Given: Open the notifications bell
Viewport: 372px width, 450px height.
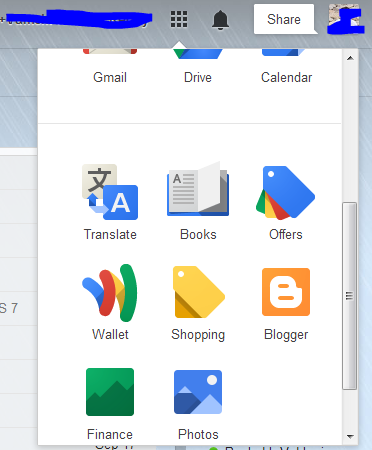Looking at the screenshot, I should click(220, 20).
